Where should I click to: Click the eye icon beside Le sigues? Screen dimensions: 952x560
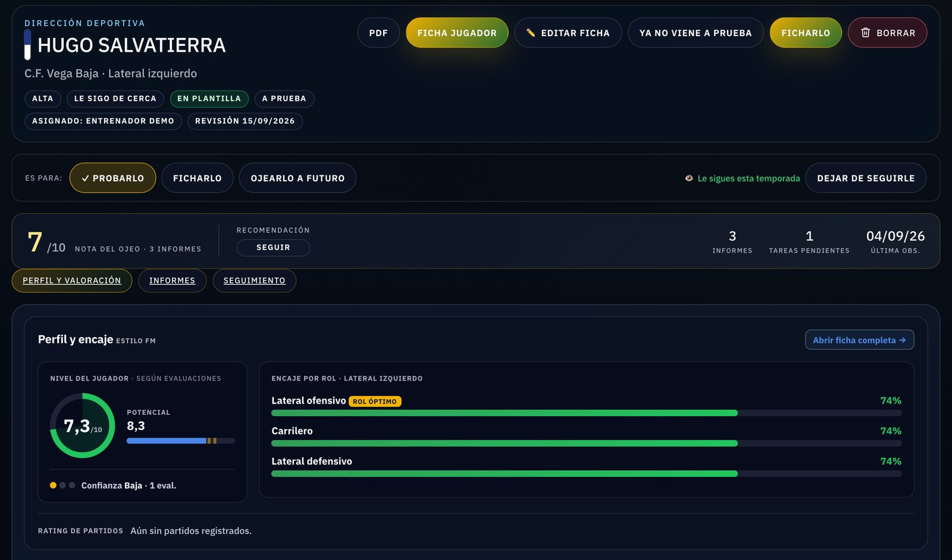(689, 178)
